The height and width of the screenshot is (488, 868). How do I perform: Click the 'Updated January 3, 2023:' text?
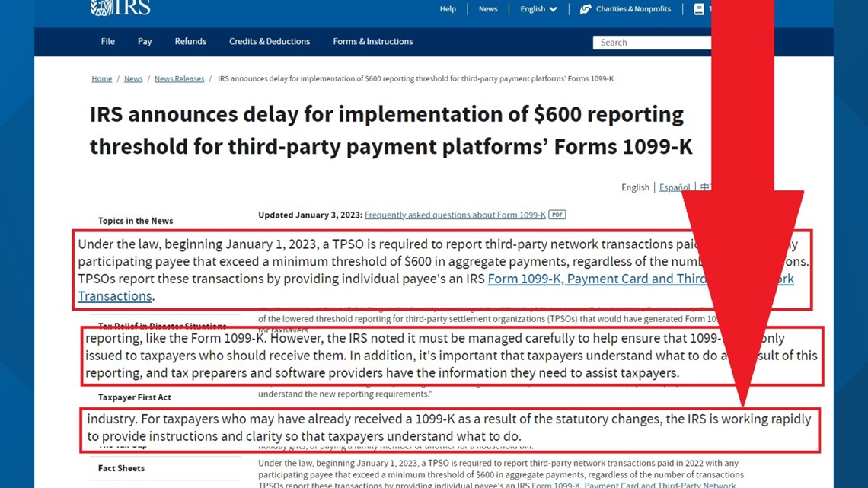tap(310, 215)
